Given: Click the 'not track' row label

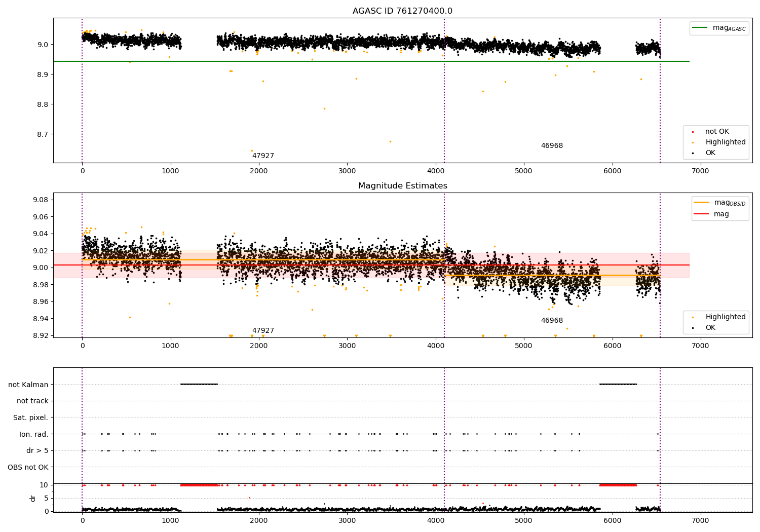Looking at the screenshot, I should point(32,401).
